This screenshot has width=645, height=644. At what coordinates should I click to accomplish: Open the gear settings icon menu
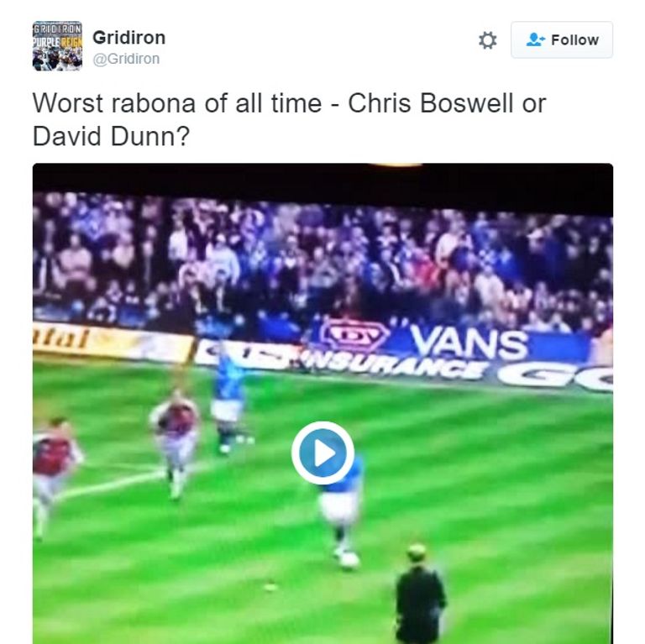click(487, 40)
